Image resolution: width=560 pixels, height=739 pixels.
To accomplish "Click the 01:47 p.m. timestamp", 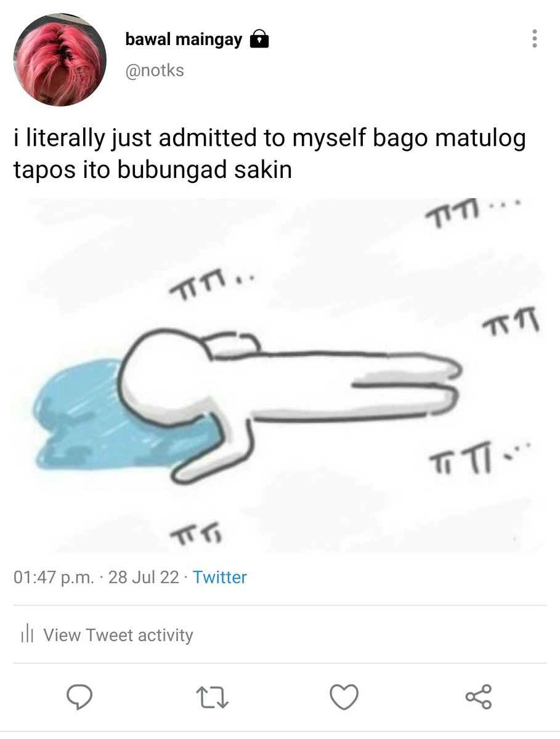I will [x=54, y=578].
